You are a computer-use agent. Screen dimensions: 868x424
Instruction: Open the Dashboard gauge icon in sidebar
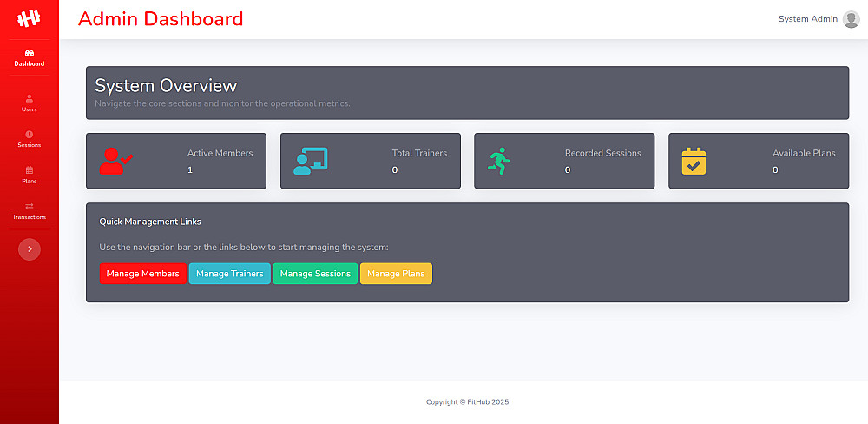click(30, 53)
